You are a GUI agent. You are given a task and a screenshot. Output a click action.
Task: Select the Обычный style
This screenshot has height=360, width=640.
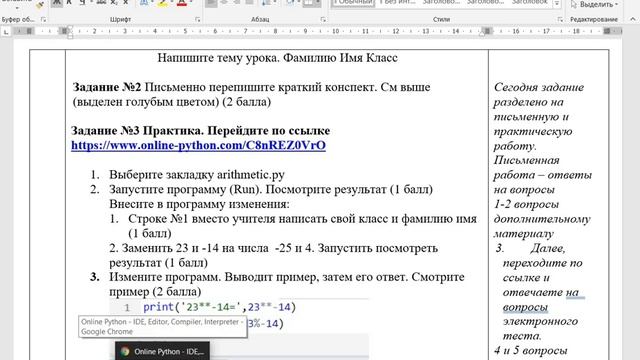point(353,3)
